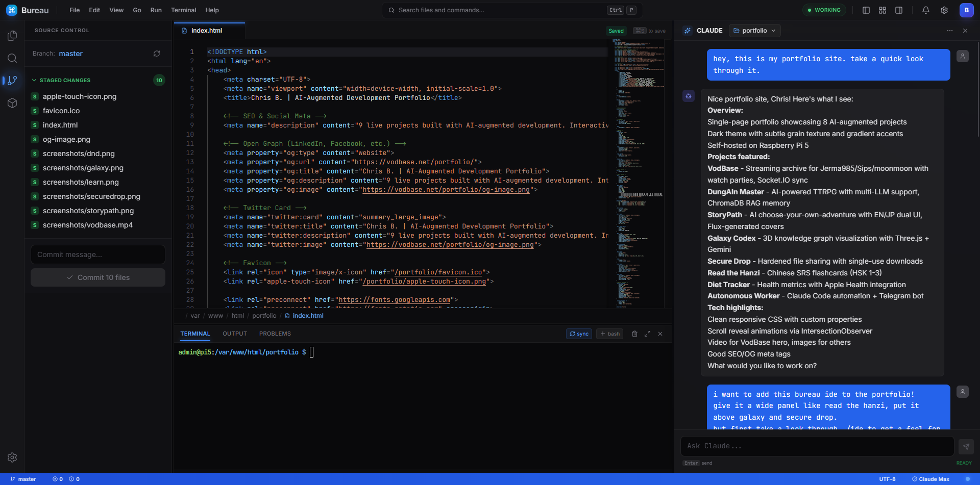The image size is (980, 485).
Task: Open the overflow menu in Claude panel header
Action: point(949,31)
